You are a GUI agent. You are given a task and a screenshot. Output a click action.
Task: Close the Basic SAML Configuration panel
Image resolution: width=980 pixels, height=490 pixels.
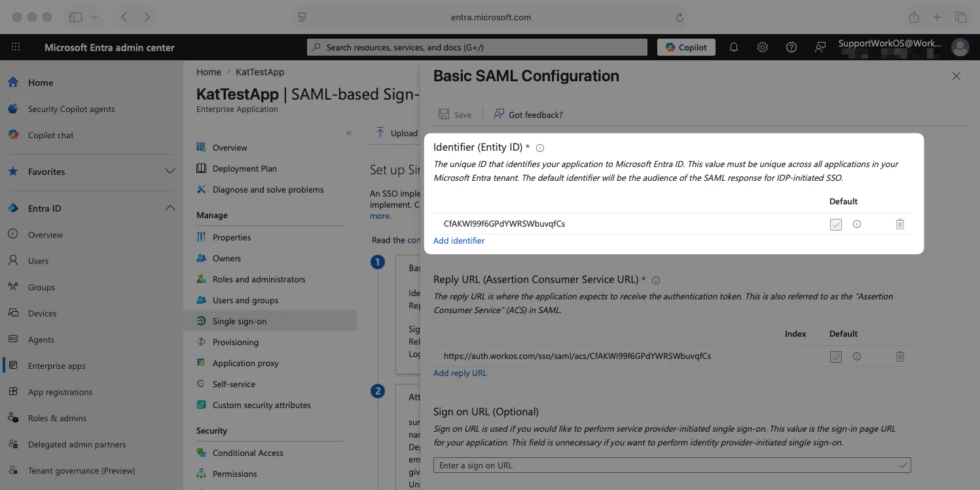[956, 76]
